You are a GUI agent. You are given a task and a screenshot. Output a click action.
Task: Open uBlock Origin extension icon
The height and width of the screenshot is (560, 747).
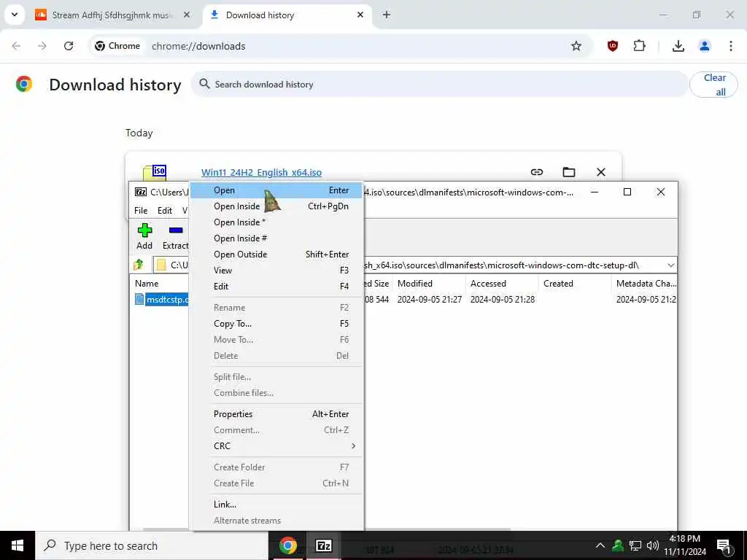613,46
